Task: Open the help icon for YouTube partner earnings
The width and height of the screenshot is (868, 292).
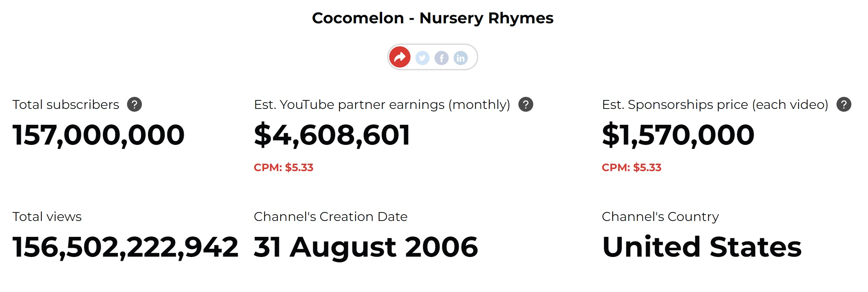Action: click(526, 104)
